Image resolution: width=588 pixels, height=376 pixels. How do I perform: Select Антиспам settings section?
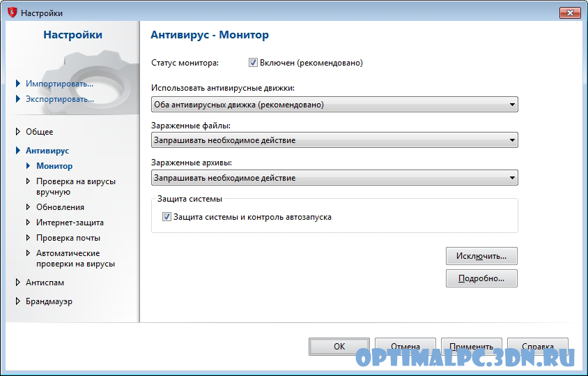pos(45,283)
